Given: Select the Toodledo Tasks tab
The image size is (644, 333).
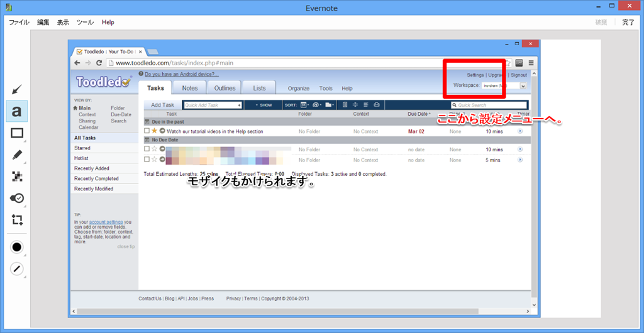Looking at the screenshot, I should pyautogui.click(x=156, y=88).
